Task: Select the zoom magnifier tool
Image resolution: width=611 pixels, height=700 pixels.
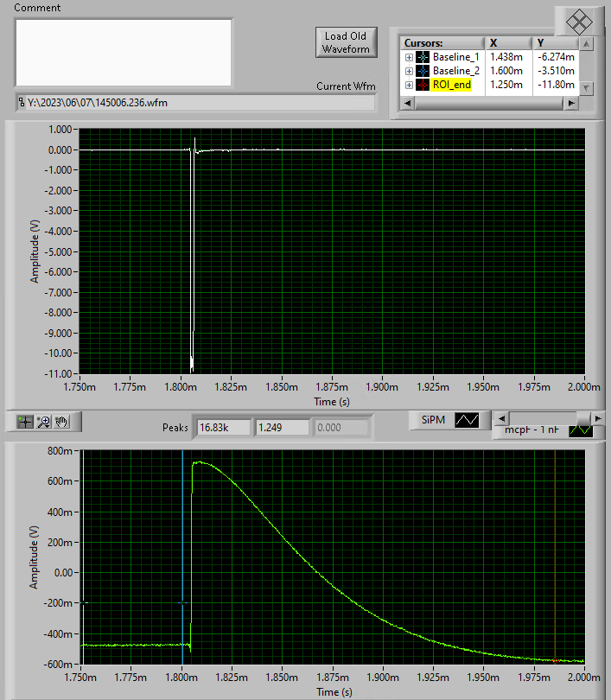Action: point(43,422)
